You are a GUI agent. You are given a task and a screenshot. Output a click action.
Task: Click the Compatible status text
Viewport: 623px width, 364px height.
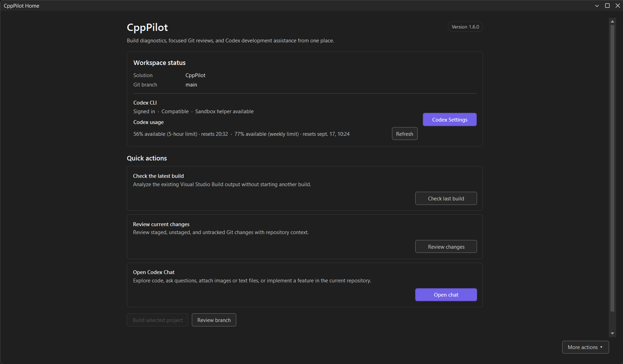click(175, 111)
